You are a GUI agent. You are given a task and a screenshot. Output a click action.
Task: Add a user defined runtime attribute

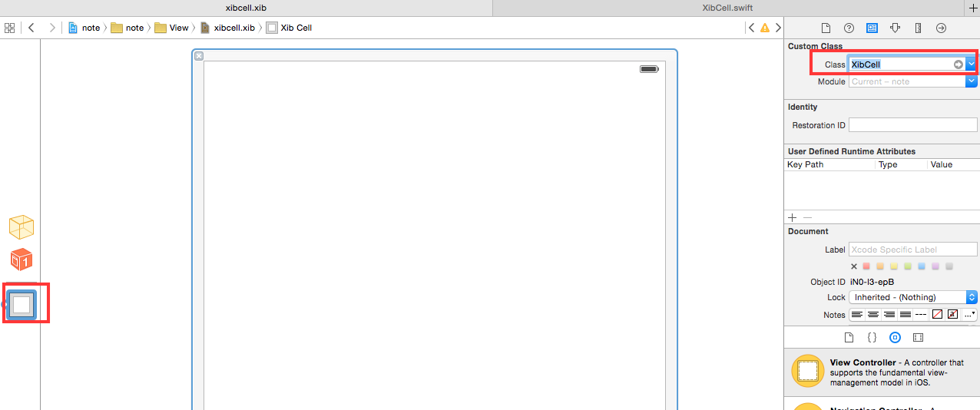coord(793,218)
